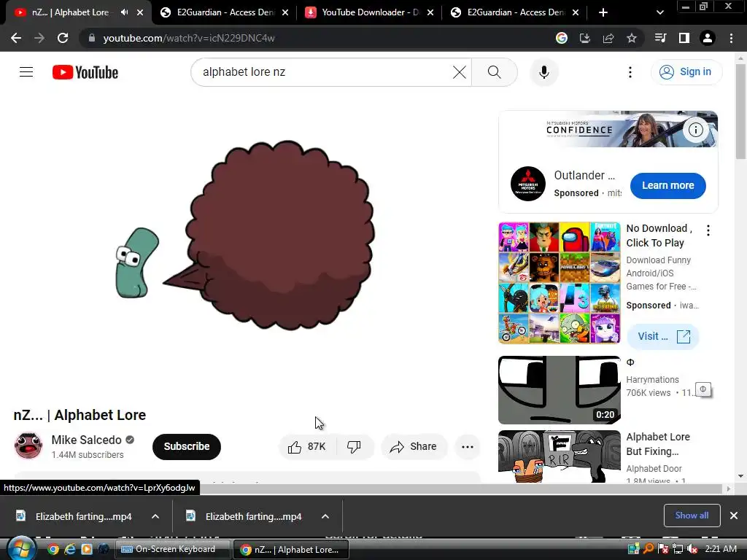This screenshot has height=560, width=747.
Task: Open the No Download games ad thumbnail
Action: [x=560, y=283]
